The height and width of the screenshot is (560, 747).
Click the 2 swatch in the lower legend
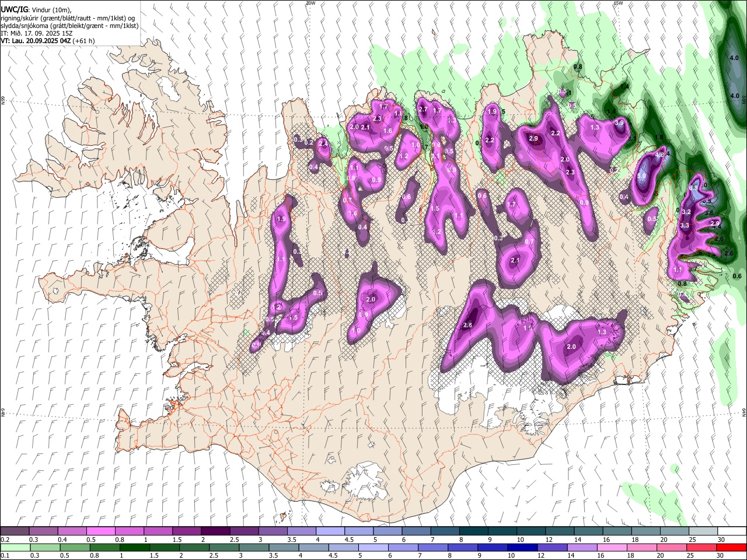(194, 548)
